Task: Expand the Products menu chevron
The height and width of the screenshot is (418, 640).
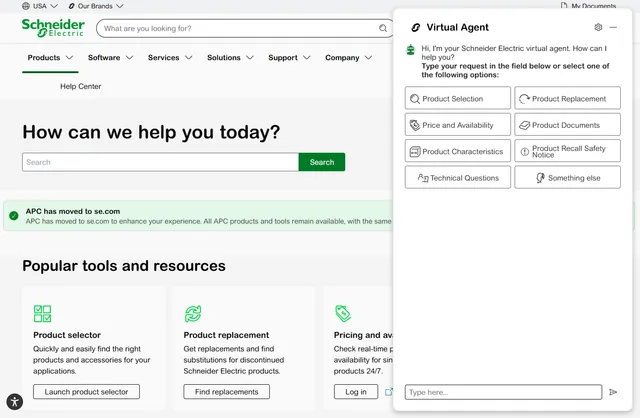Action: tap(69, 58)
